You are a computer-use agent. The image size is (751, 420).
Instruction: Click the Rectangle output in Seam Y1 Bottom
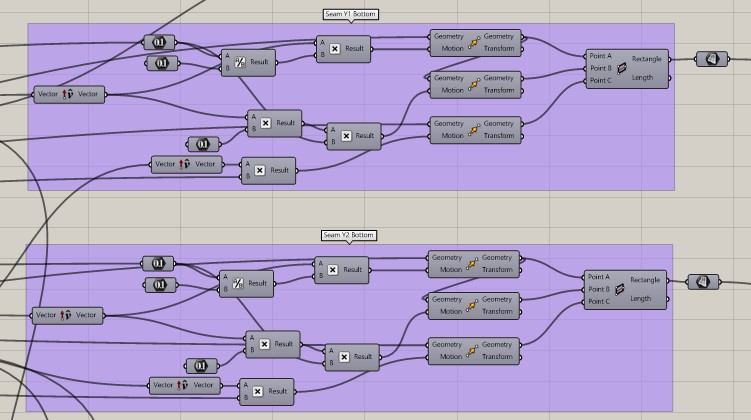[x=645, y=58]
